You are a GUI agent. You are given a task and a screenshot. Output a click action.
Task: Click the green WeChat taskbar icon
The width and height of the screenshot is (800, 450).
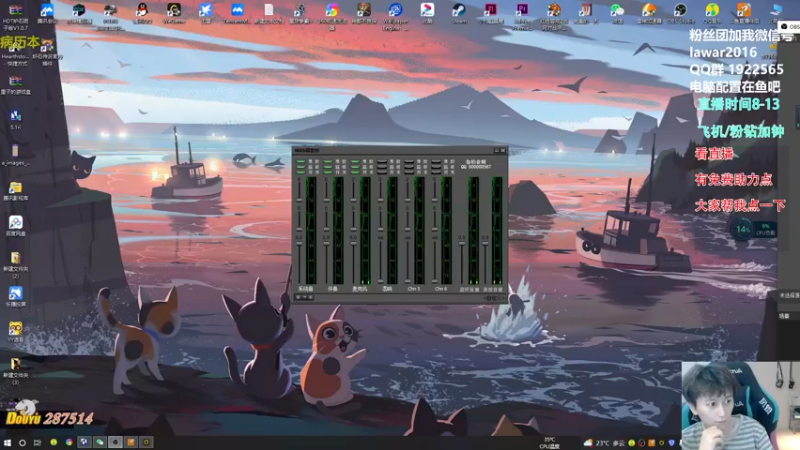pyautogui.click(x=100, y=442)
